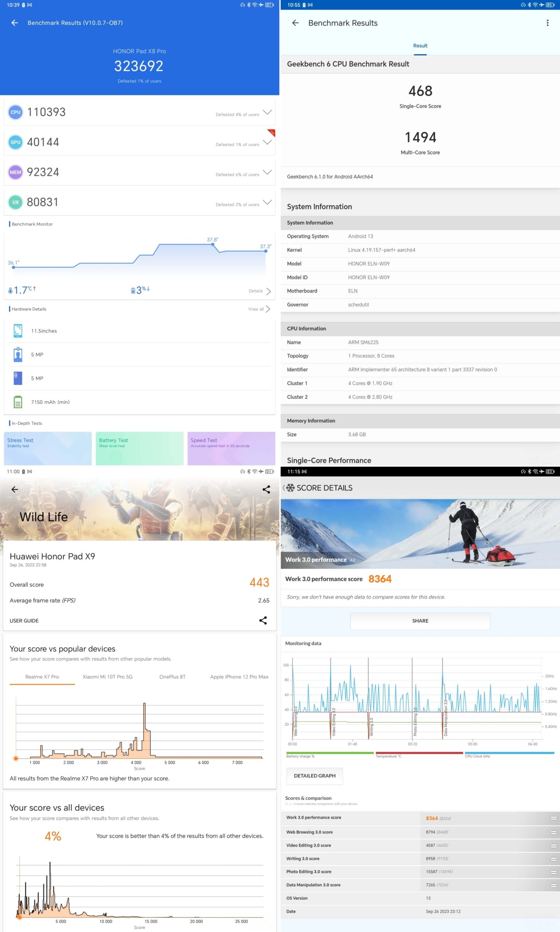Tap the green UX score badge
The width and height of the screenshot is (560, 932).
15,202
